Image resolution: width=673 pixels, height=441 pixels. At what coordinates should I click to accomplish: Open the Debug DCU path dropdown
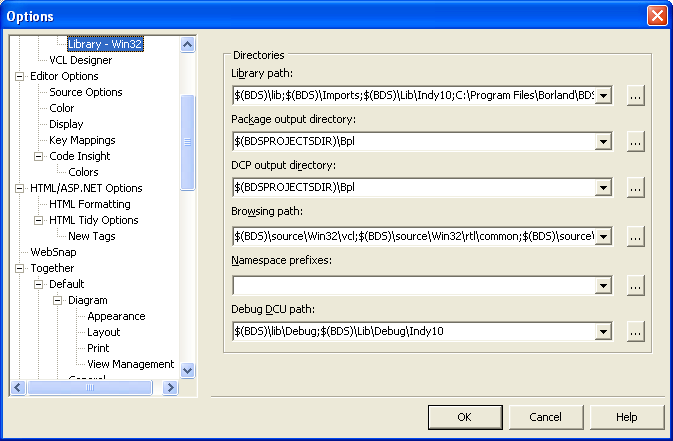(603, 332)
